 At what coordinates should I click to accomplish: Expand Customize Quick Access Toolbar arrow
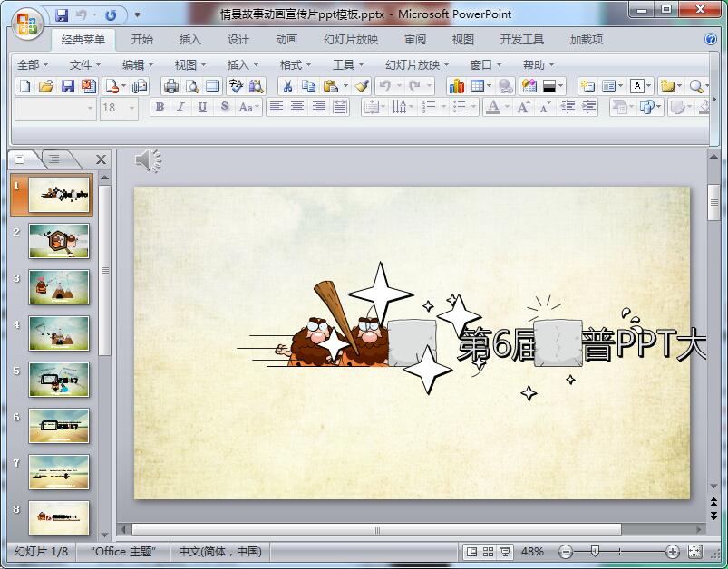pos(138,14)
